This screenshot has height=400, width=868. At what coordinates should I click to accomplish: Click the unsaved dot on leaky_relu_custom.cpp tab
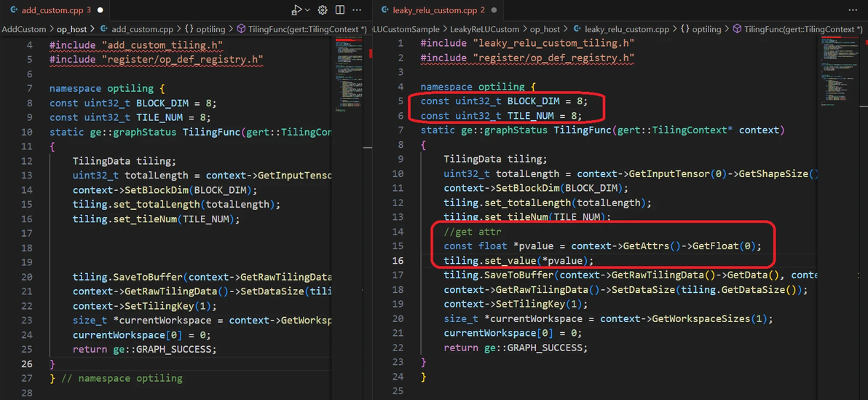click(493, 10)
